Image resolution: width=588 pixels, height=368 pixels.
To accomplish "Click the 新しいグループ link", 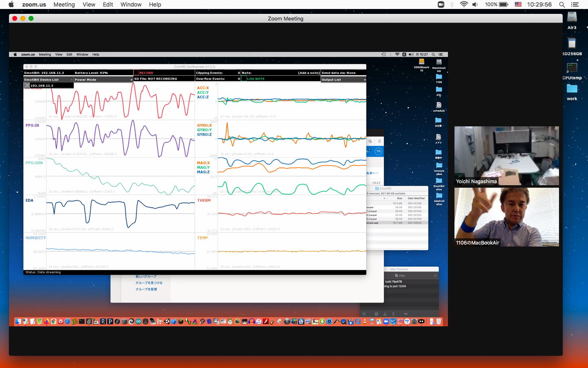I will point(146,277).
